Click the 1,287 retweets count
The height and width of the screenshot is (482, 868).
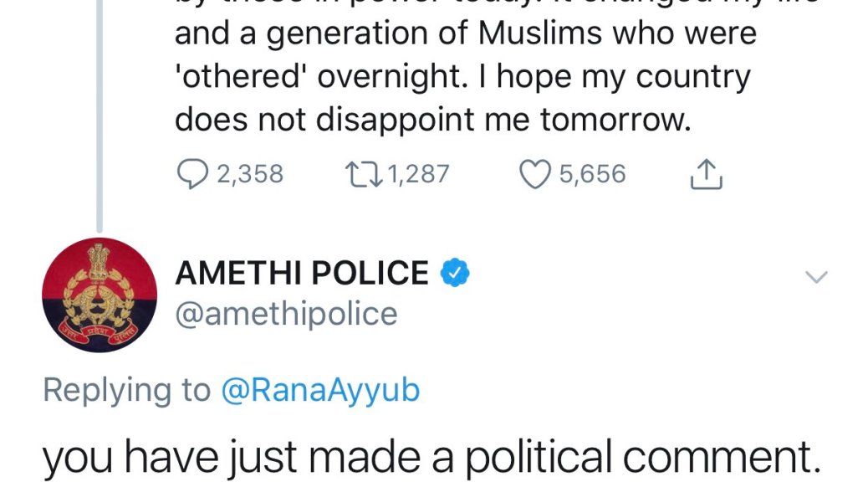(419, 174)
